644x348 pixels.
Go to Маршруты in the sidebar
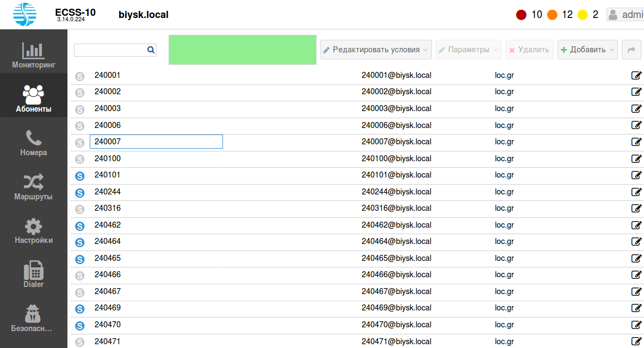(x=34, y=187)
